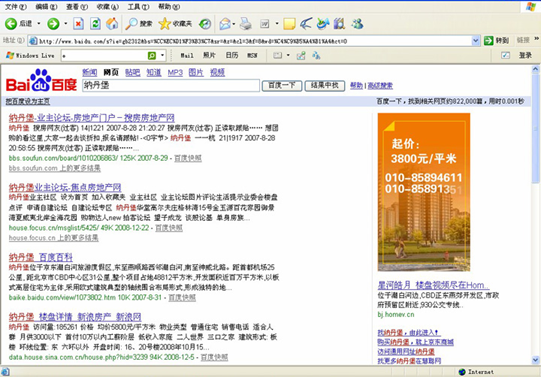
Task: Click the vertical scrollbar down arrow
Action: click(535, 360)
